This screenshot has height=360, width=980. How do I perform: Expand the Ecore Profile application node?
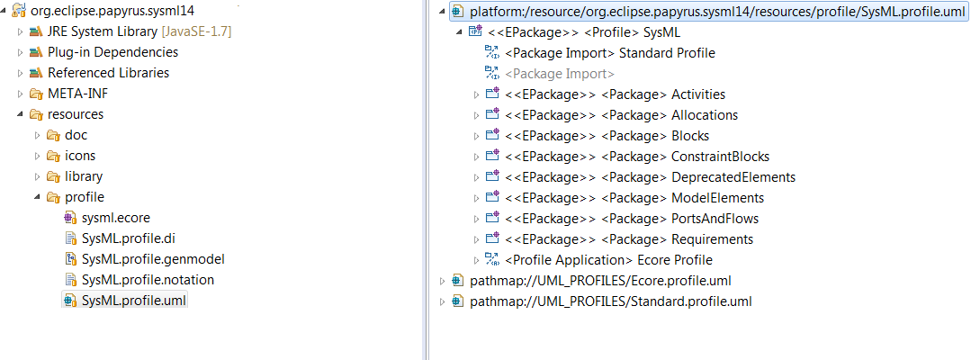point(476,260)
